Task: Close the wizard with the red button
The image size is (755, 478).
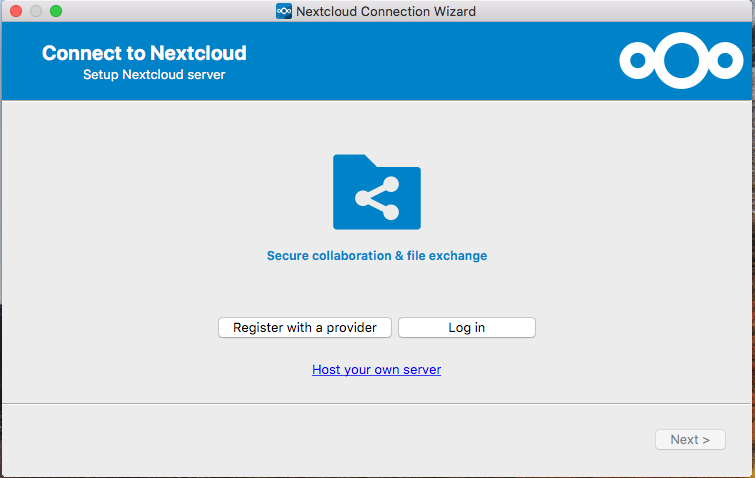Action: [x=14, y=11]
